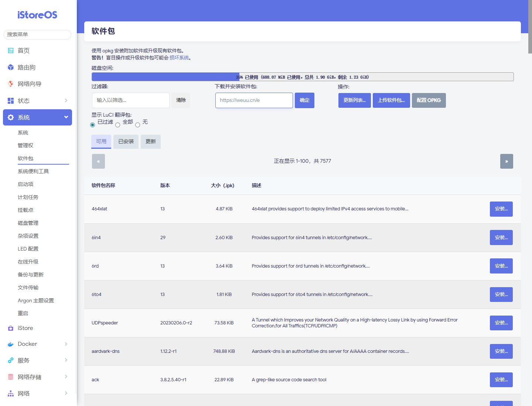Click the 更新列表 button
The height and width of the screenshot is (406, 532).
[354, 100]
